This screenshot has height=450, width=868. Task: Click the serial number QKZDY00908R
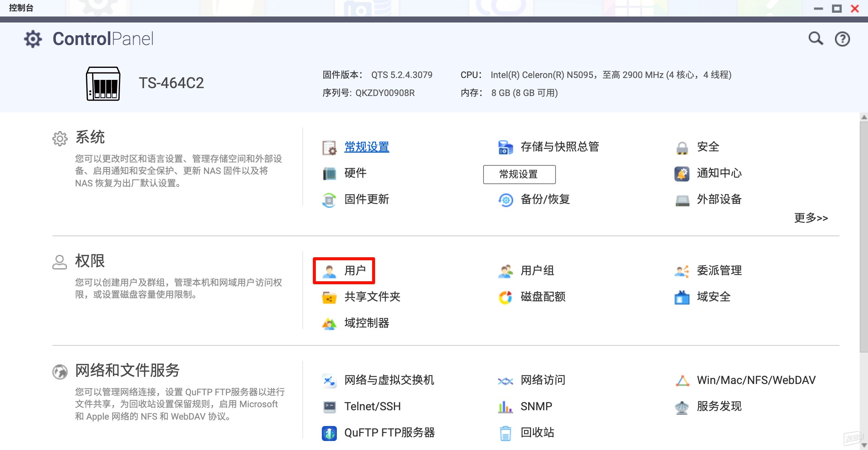tap(385, 93)
